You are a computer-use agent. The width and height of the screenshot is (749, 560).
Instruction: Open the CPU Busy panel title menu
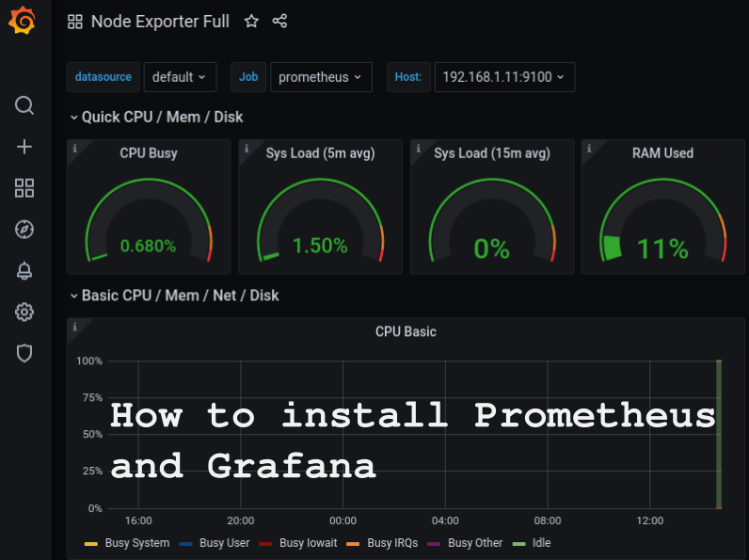point(149,152)
